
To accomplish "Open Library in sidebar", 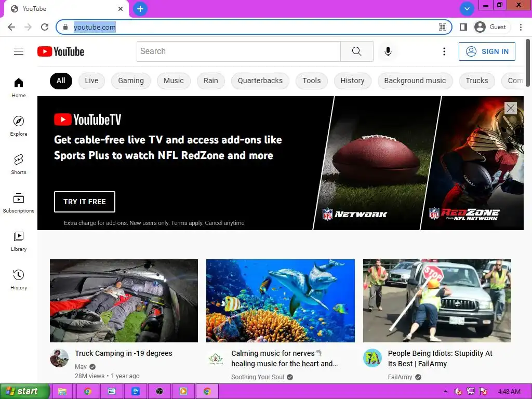I will [19, 241].
